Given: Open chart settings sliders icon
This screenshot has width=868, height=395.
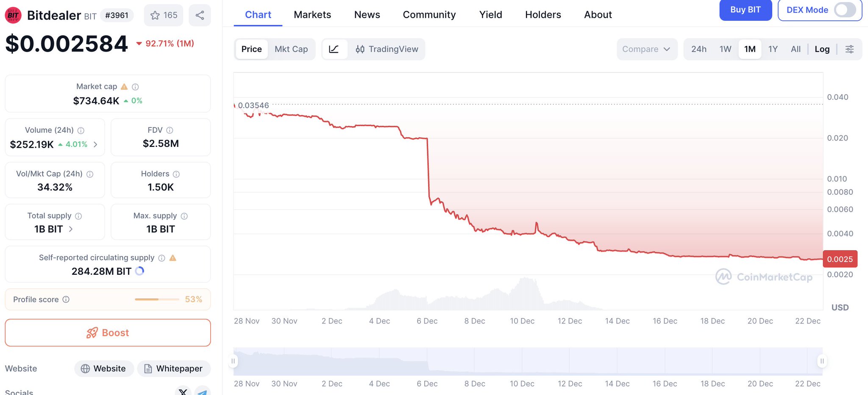Looking at the screenshot, I should (849, 49).
